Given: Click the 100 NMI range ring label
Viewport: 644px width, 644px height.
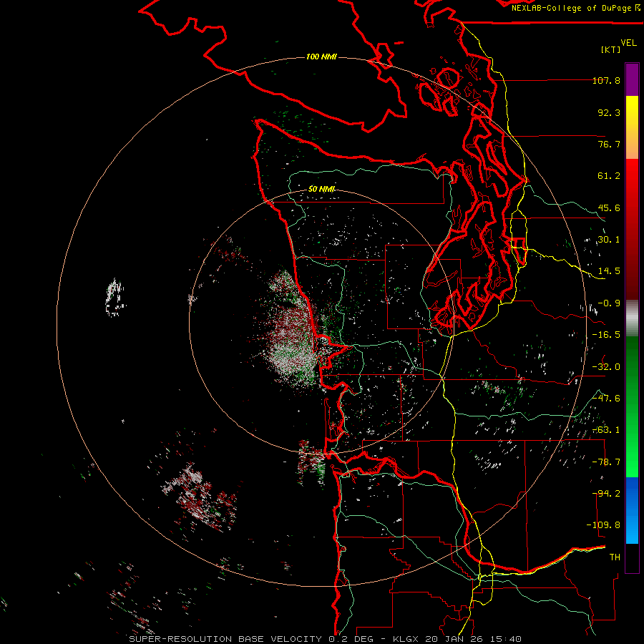Looking at the screenshot, I should (321, 57).
